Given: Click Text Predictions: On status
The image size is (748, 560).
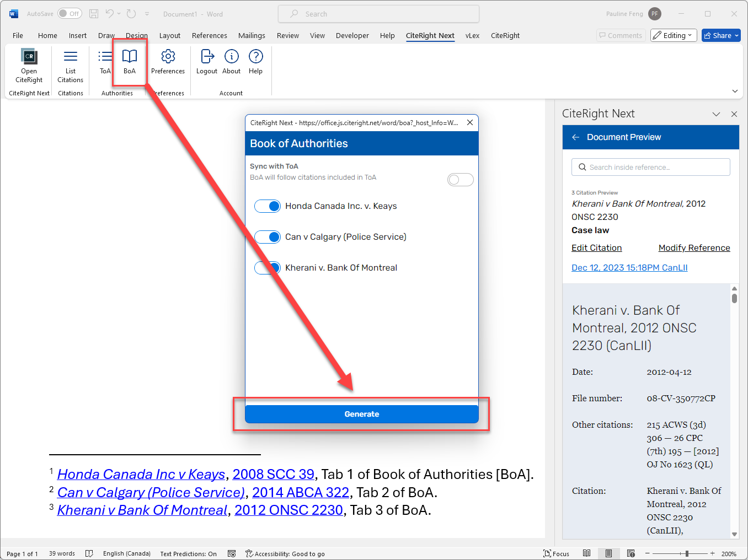Looking at the screenshot, I should pos(189,553).
